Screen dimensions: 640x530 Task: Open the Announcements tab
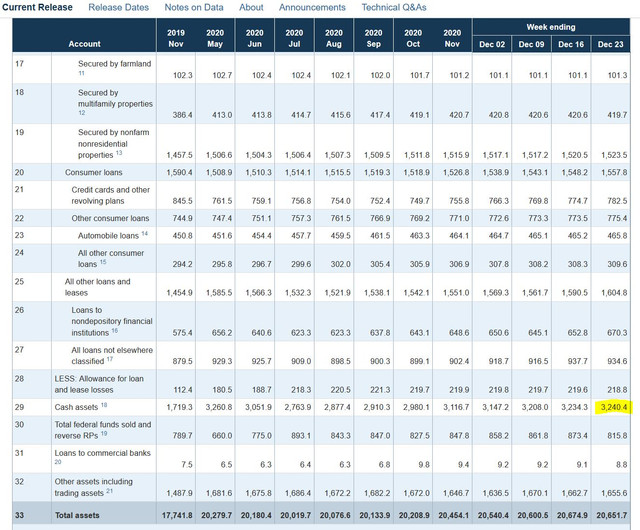312,7
